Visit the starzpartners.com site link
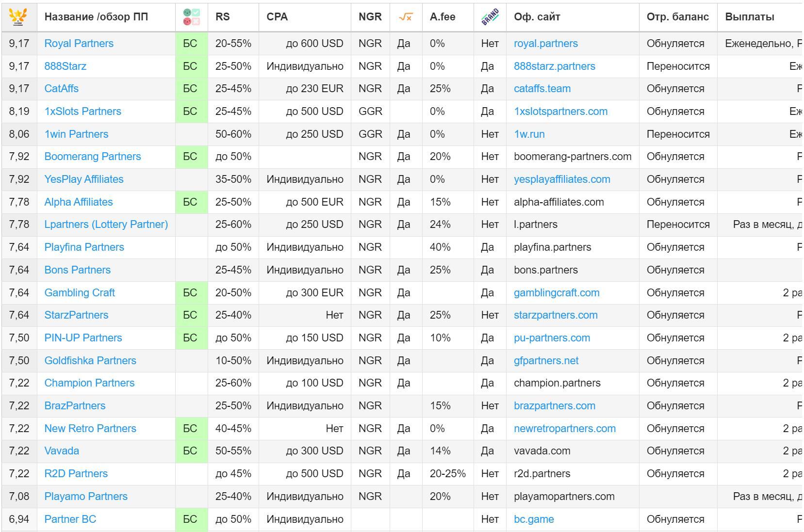804x532 pixels. coord(556,315)
